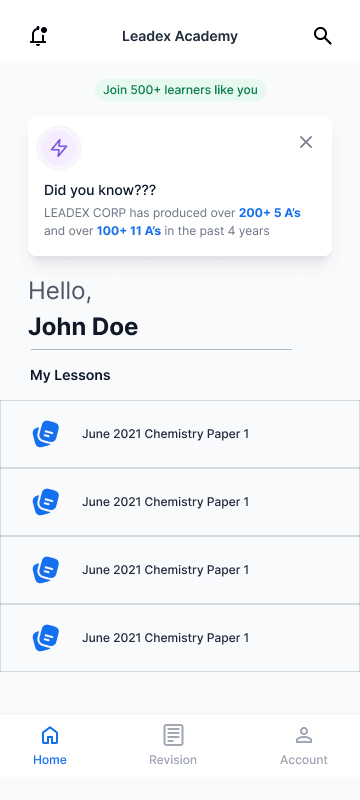Open first June 2021 Chemistry Paper 1 lesson
The width and height of the screenshot is (360, 800).
[180, 434]
